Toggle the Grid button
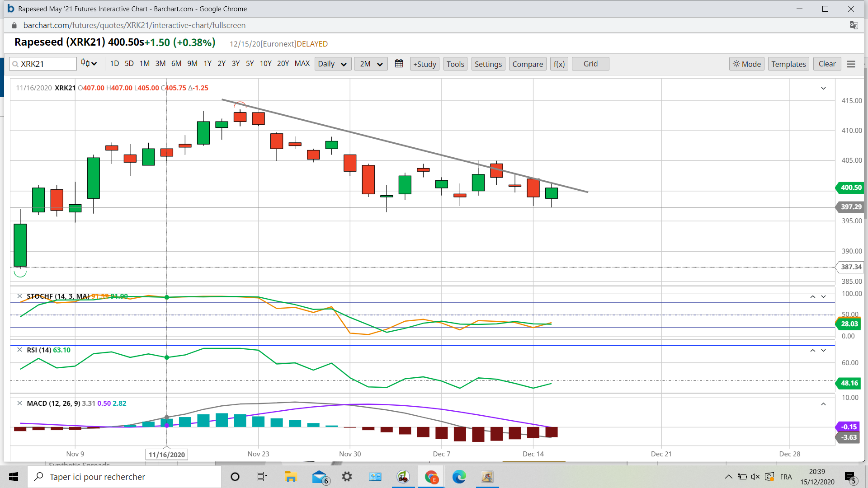Image resolution: width=868 pixels, height=488 pixels. (590, 64)
